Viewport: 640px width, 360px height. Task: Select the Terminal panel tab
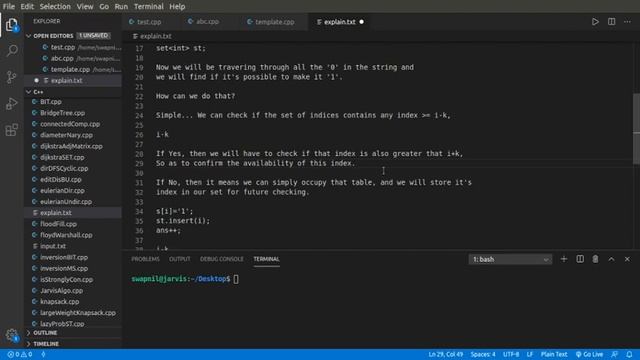point(267,259)
